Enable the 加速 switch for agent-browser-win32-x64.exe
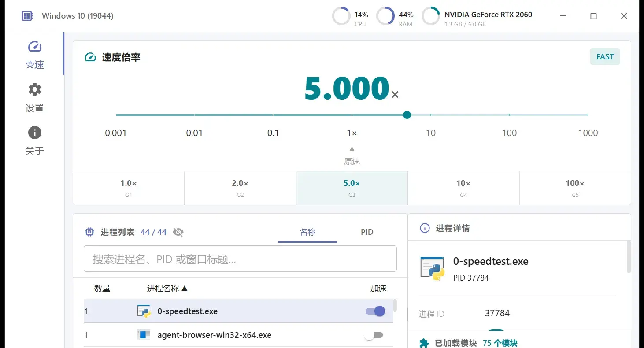The height and width of the screenshot is (348, 644). [374, 335]
